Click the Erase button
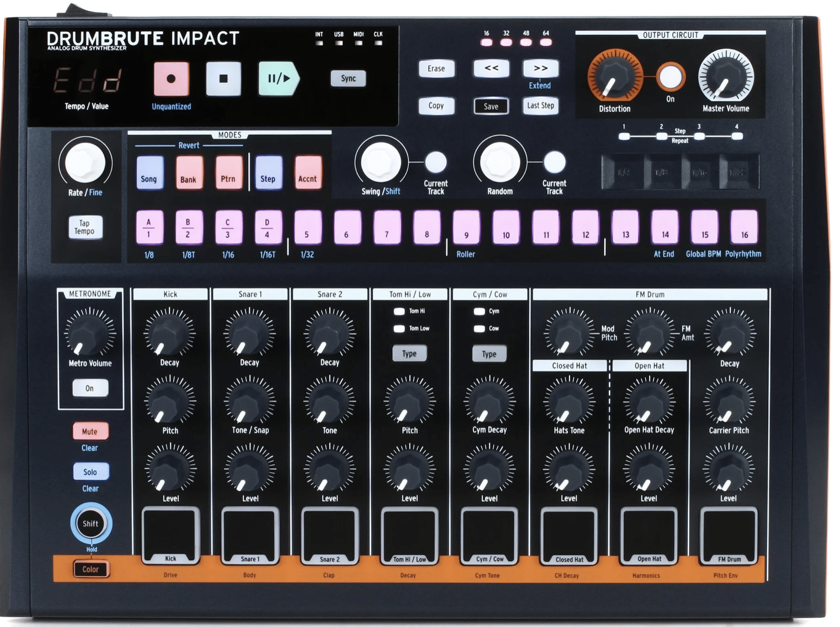 (x=436, y=68)
